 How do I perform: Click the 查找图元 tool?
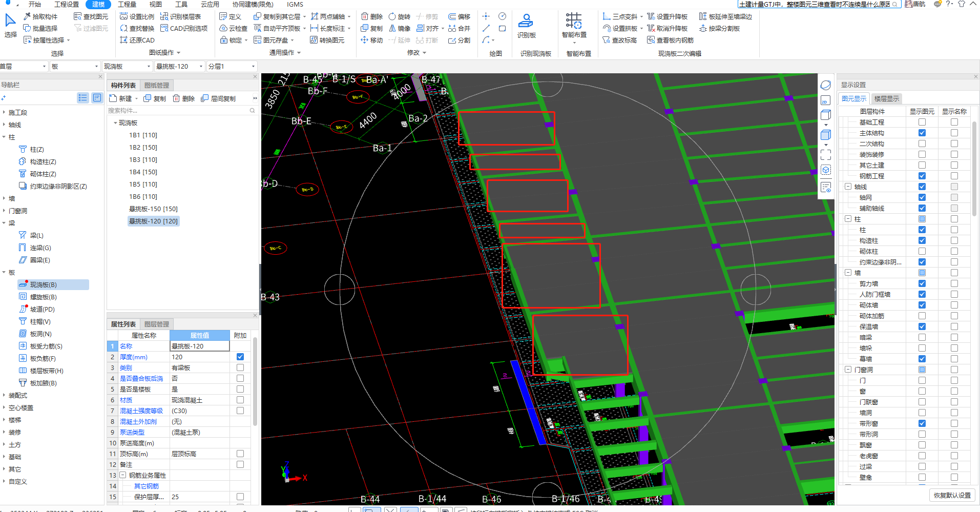pyautogui.click(x=91, y=16)
